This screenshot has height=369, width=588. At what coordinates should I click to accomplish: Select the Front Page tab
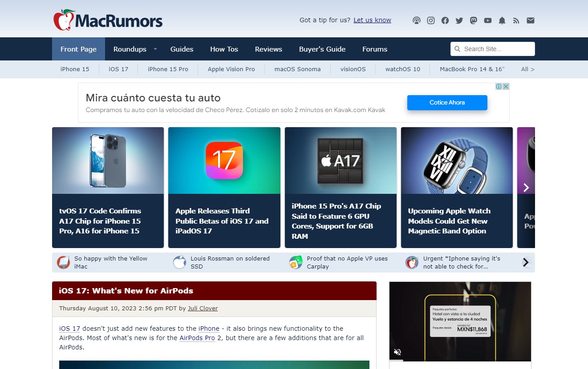coord(78,49)
